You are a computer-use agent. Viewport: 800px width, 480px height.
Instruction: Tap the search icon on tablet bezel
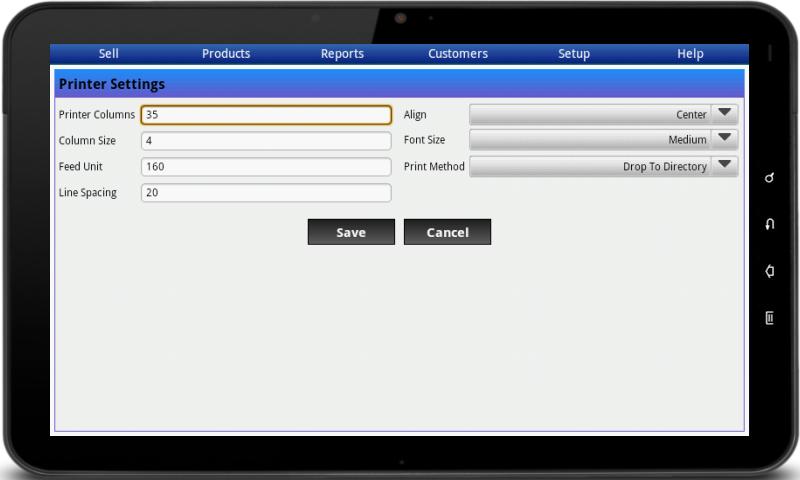[x=769, y=178]
